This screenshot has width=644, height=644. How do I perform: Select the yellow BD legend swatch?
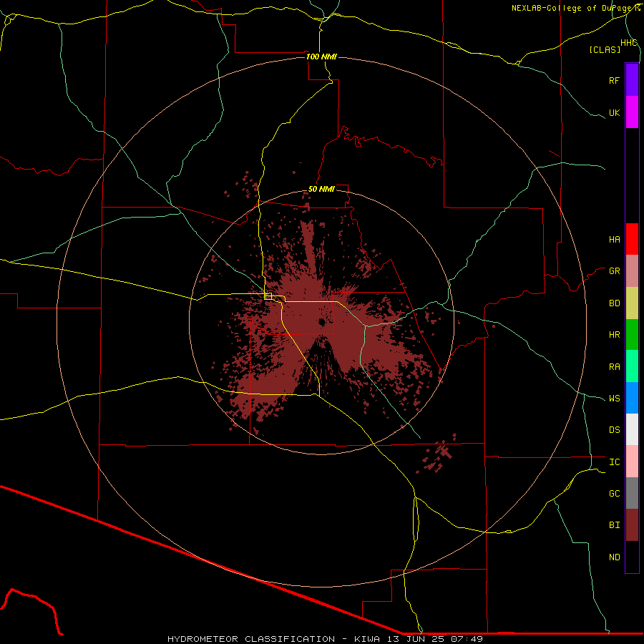(632, 303)
